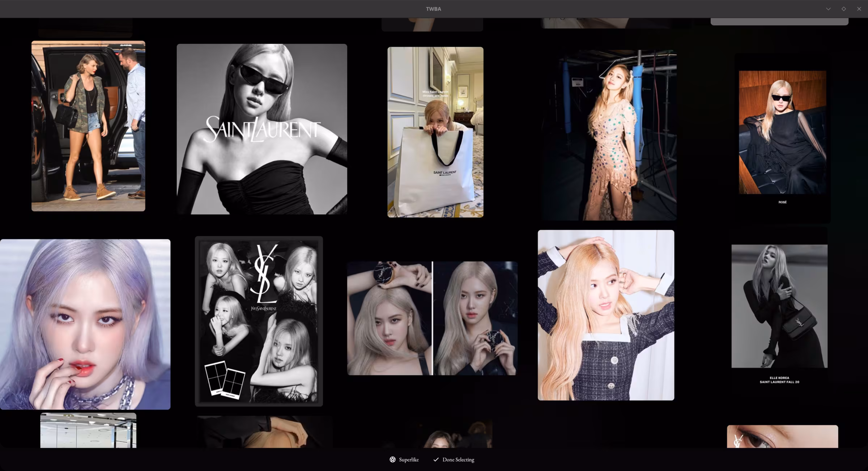Image resolution: width=868 pixels, height=471 pixels.
Task: Select the white Saint Laurent shopping bag photo
Action: 435,132
